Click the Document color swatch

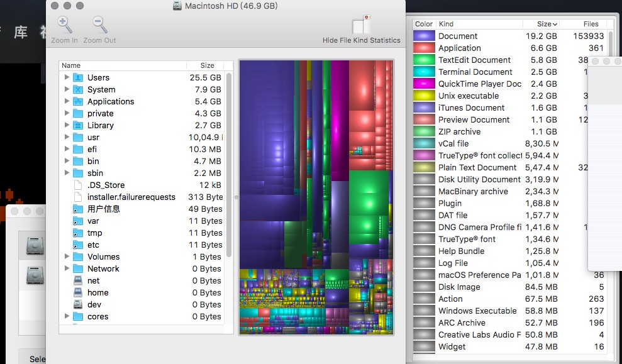424,36
